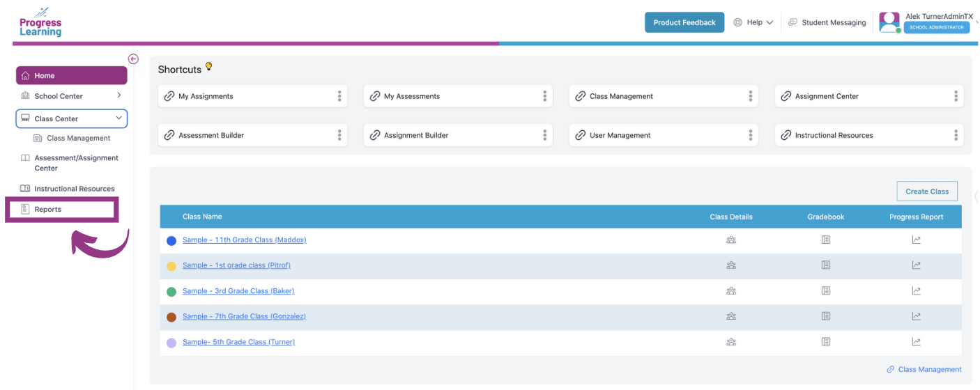Click the brown color dot for 7th Grade Class

[x=171, y=317]
